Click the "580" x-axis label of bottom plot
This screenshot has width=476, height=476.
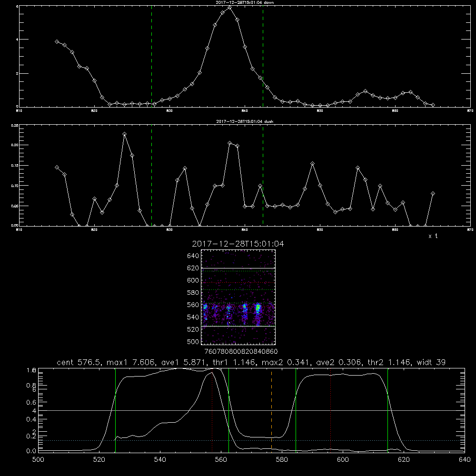282,460
